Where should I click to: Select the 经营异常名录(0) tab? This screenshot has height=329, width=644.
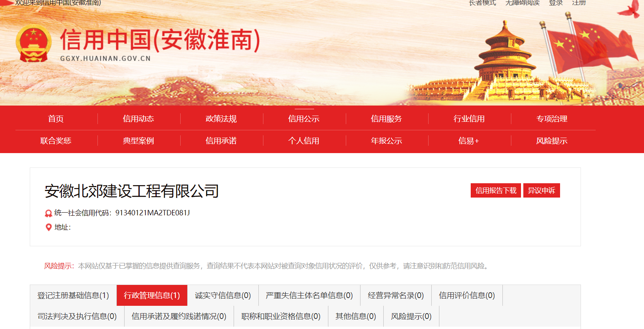coord(396,295)
